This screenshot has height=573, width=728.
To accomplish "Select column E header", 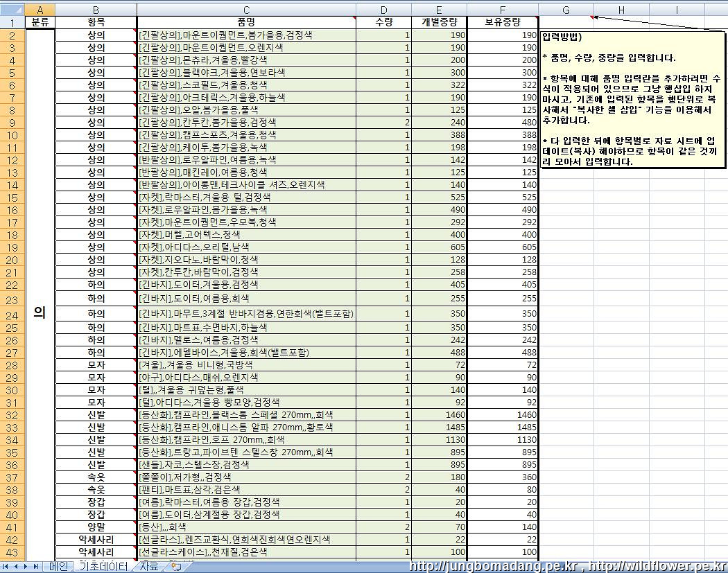I will coord(439,10).
